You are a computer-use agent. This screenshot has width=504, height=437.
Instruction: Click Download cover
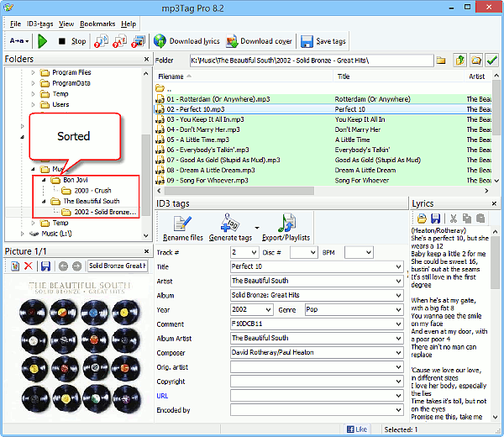(259, 41)
